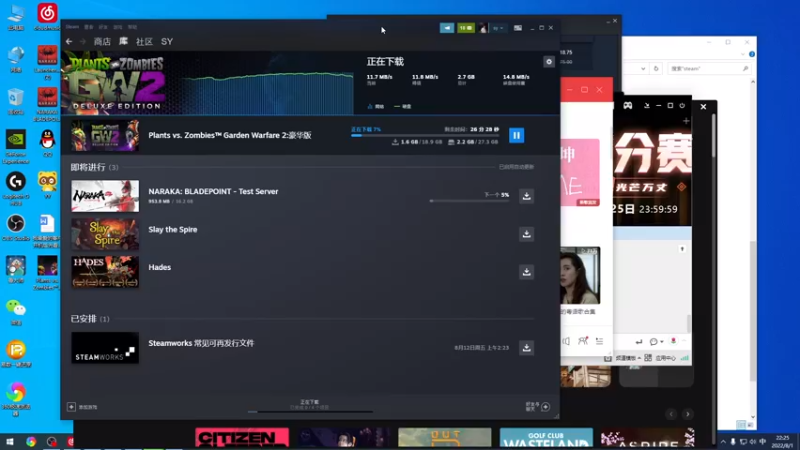The image size is (800, 450).
Task: Click the woman video thumbnail
Action: 580,276
